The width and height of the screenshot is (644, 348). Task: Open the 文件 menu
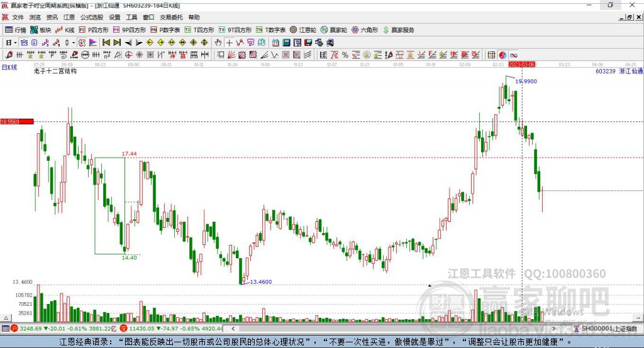click(x=18, y=17)
